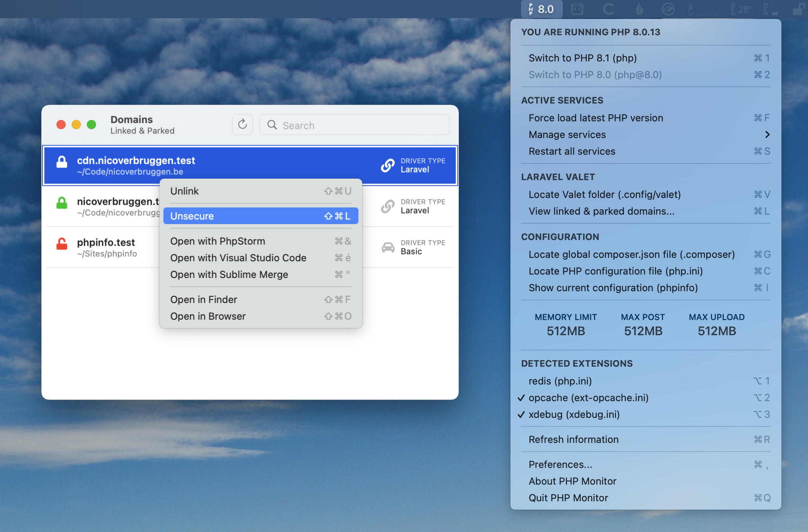
Task: Click the Domains window title
Action: click(131, 119)
